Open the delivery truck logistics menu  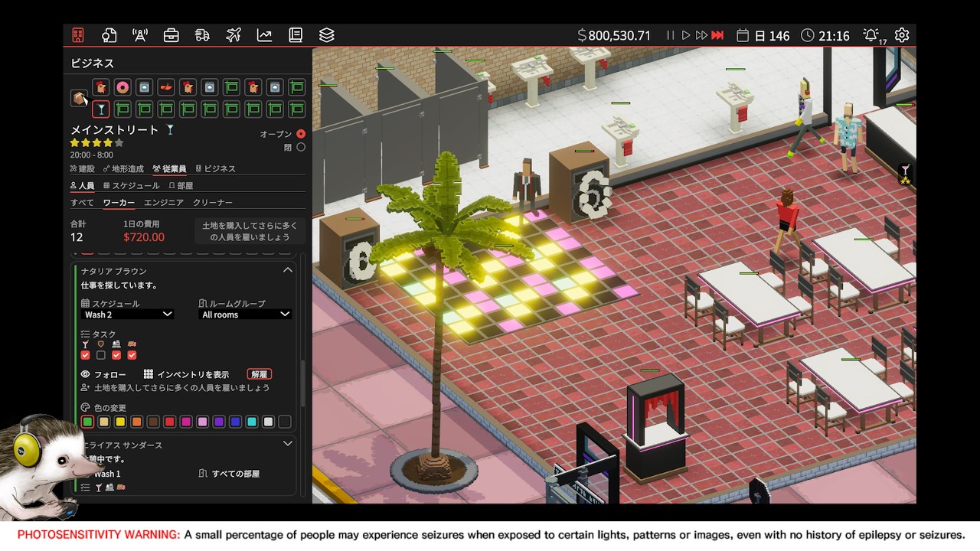pyautogui.click(x=202, y=35)
